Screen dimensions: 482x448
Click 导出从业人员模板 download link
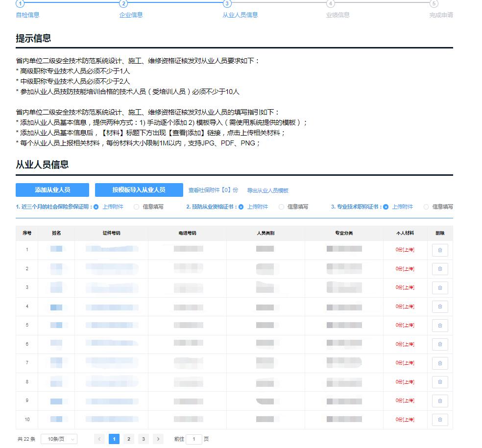pos(268,190)
